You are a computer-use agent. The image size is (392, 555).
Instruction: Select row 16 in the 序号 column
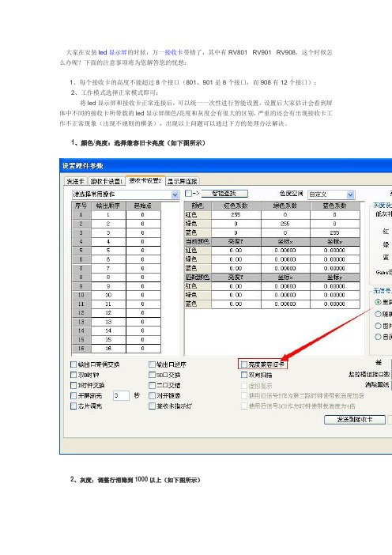pyautogui.click(x=81, y=349)
